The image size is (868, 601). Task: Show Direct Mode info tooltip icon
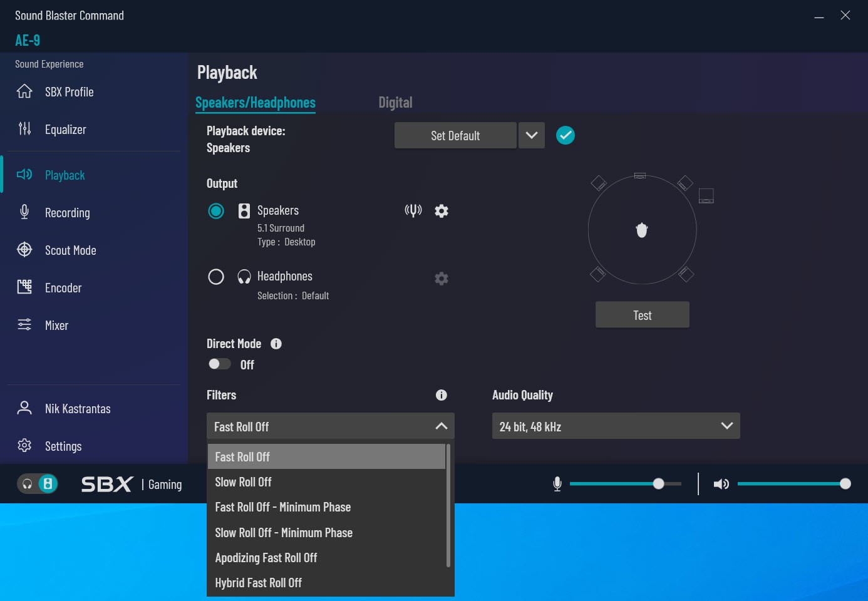point(276,344)
